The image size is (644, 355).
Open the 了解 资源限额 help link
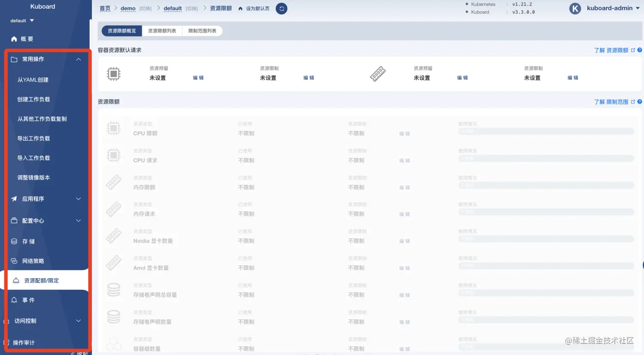tap(611, 50)
